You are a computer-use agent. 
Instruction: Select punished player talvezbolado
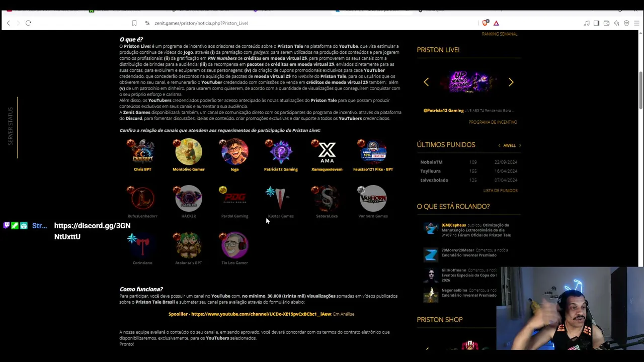click(434, 180)
